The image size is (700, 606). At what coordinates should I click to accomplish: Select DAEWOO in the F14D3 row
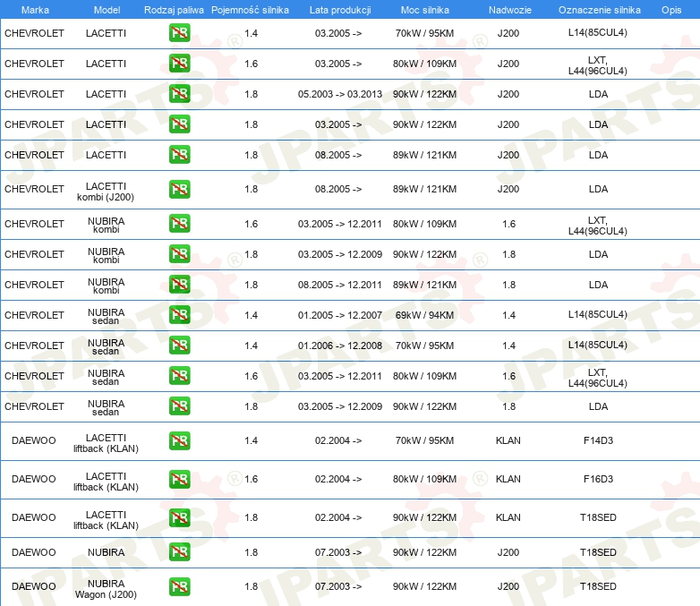coord(34,440)
